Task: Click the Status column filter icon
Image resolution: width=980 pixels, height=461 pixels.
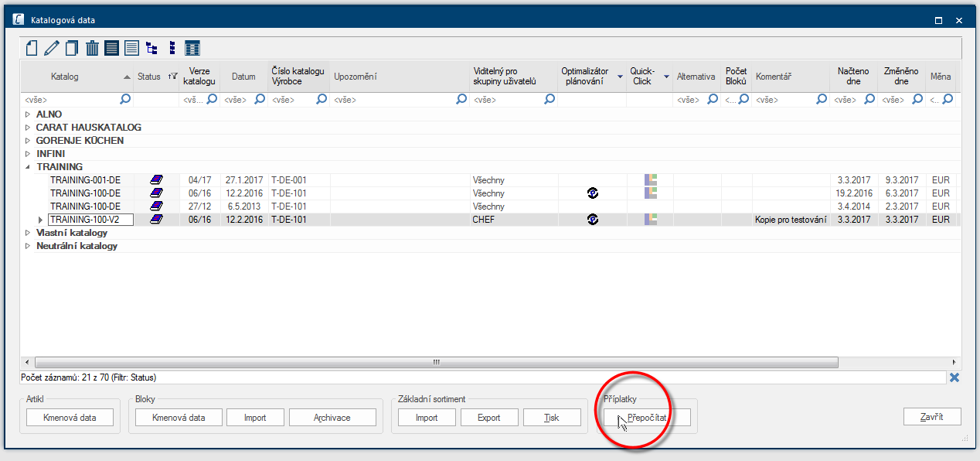Action: click(172, 77)
